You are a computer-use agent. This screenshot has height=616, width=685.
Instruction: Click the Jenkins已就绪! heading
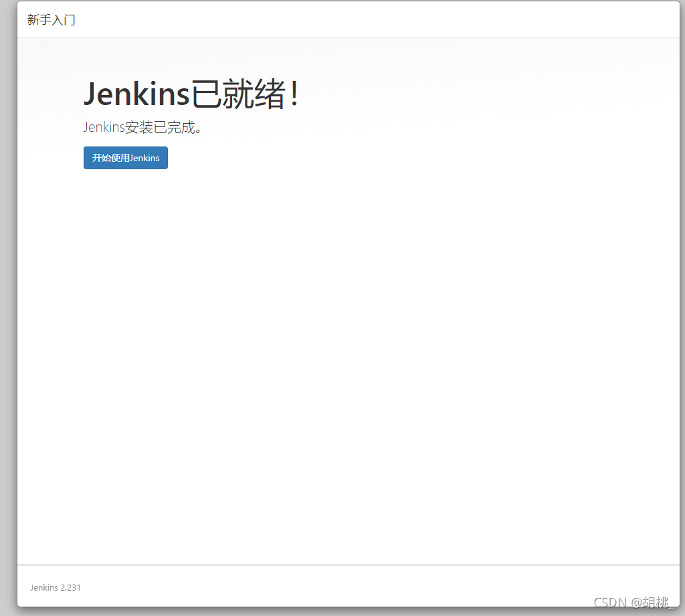(191, 94)
